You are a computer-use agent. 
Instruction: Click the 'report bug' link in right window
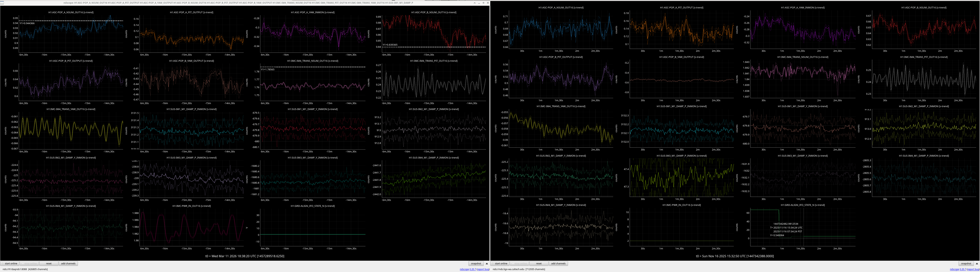973,269
